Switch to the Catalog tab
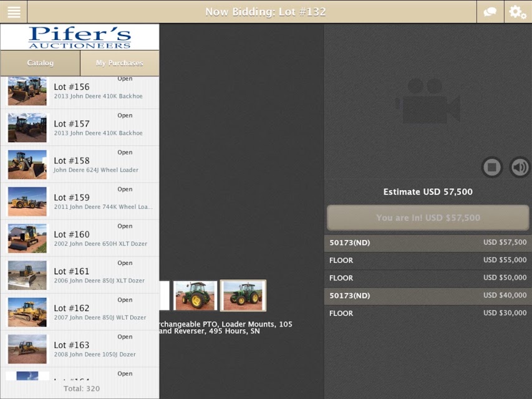The height and width of the screenshot is (399, 532). point(40,63)
